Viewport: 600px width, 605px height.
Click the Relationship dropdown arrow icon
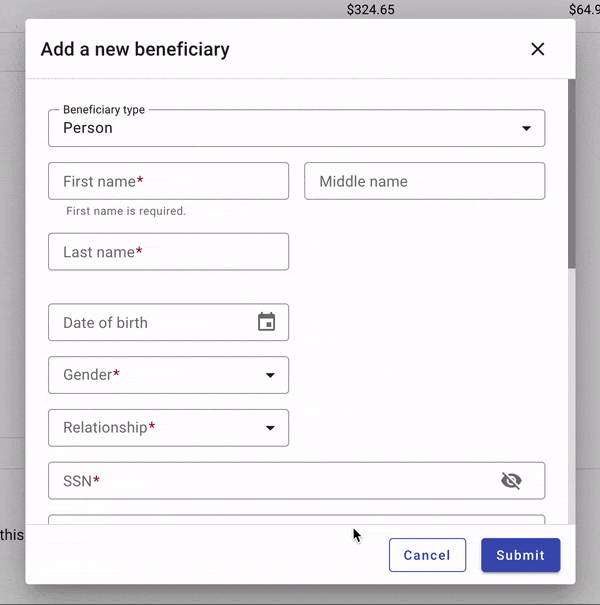[x=270, y=428]
